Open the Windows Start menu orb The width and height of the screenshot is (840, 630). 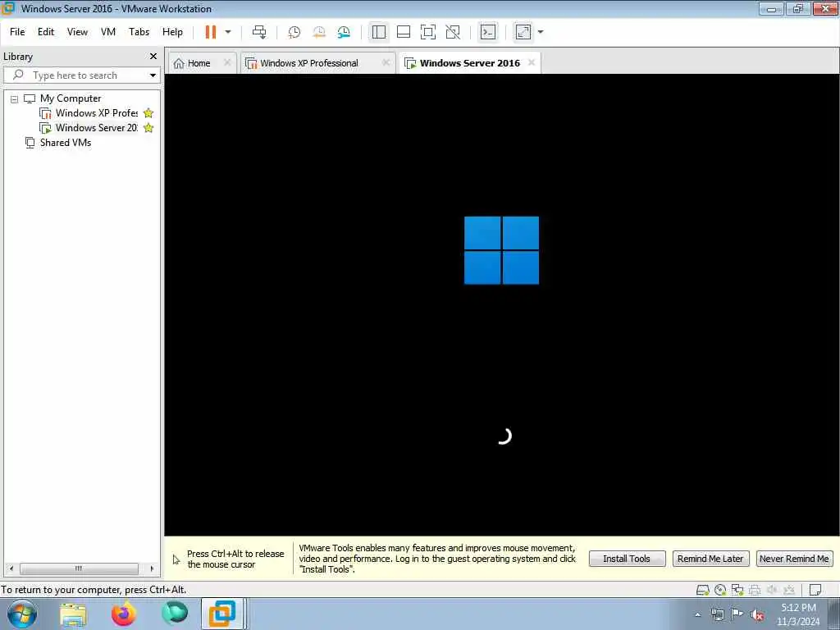pyautogui.click(x=22, y=614)
